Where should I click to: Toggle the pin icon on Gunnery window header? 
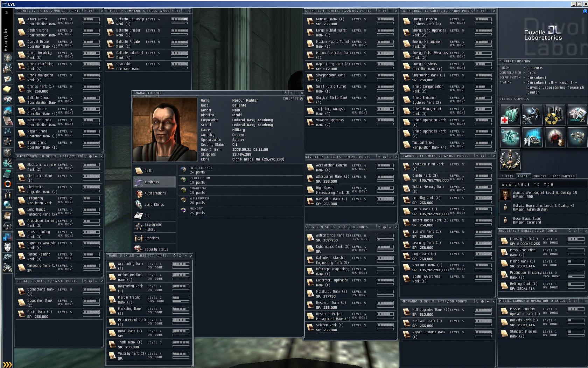(384, 11)
